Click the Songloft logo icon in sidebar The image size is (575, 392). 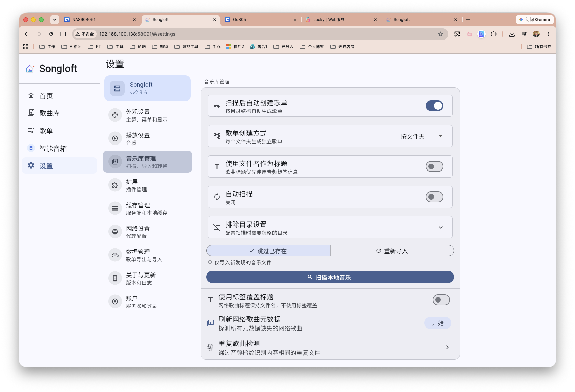30,69
